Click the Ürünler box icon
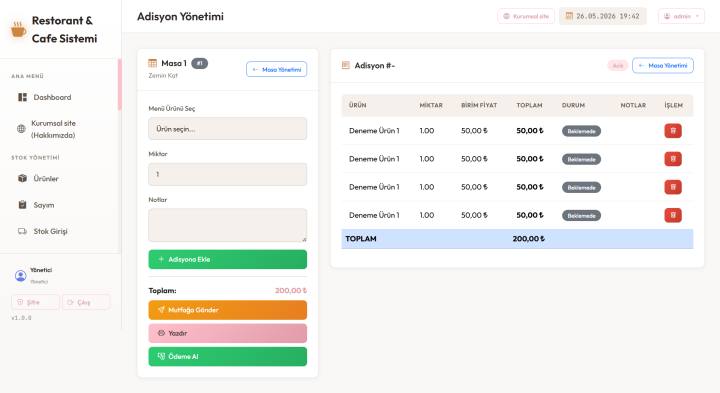Viewport: 720px width, 393px height. point(22,178)
